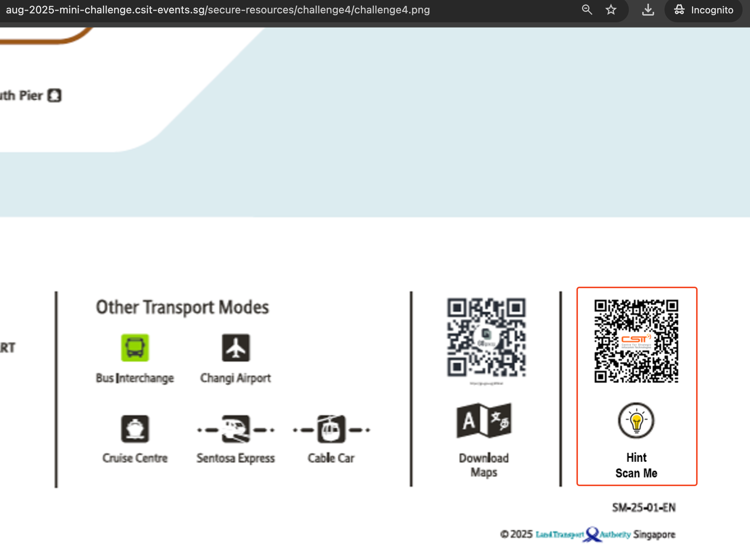Open the browser downloads icon
The height and width of the screenshot is (560, 750).
(x=648, y=10)
